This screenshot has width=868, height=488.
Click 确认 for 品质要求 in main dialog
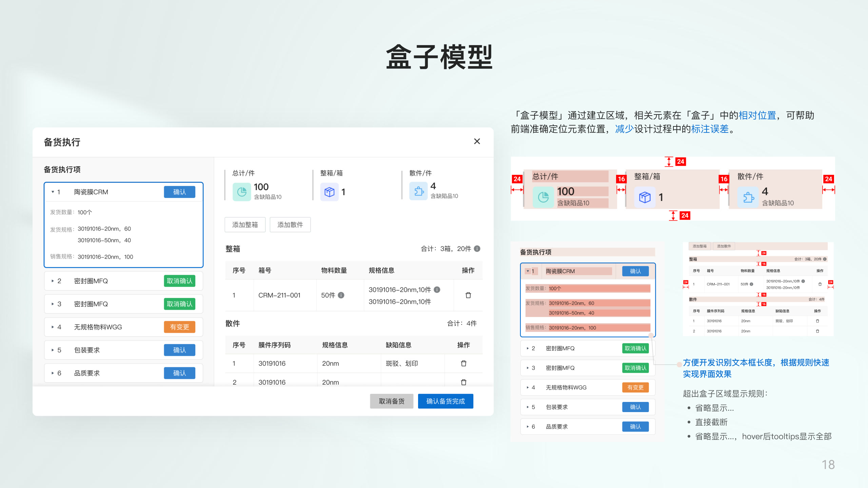tap(179, 373)
